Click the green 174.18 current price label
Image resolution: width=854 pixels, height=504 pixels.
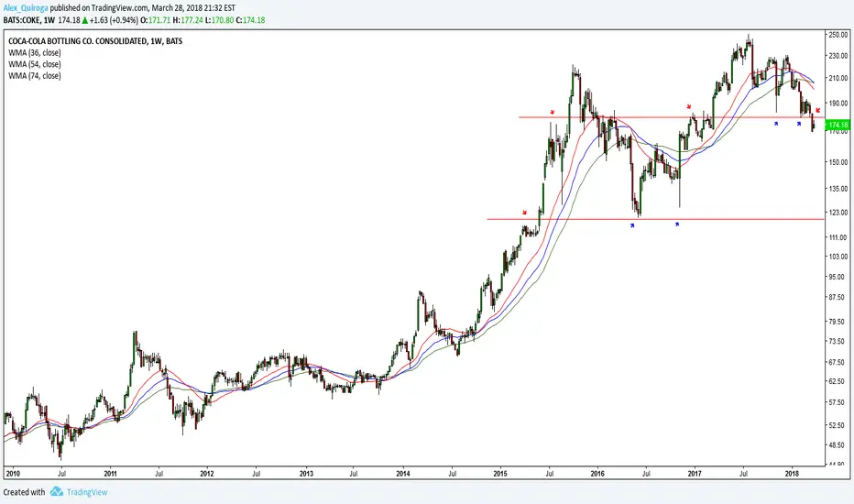point(838,126)
